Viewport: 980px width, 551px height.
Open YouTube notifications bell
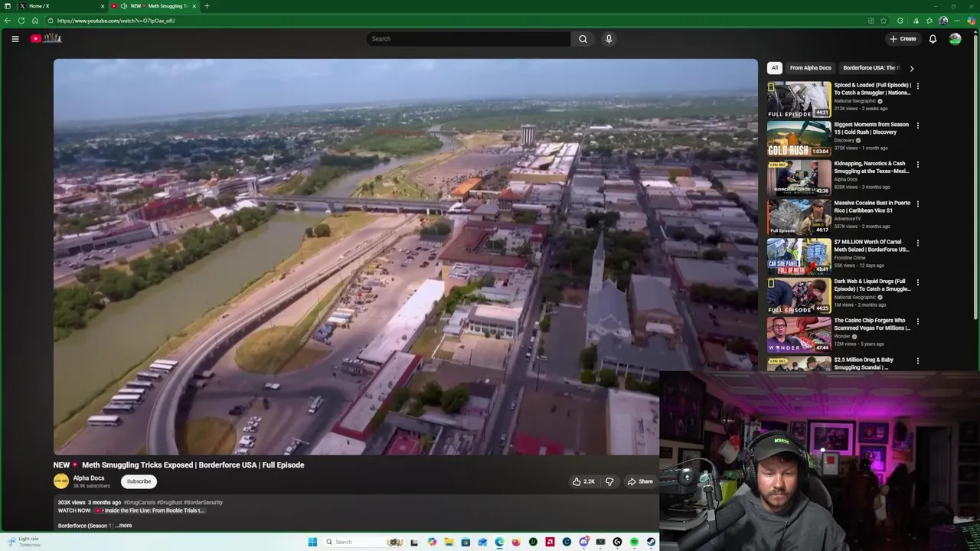933,38
